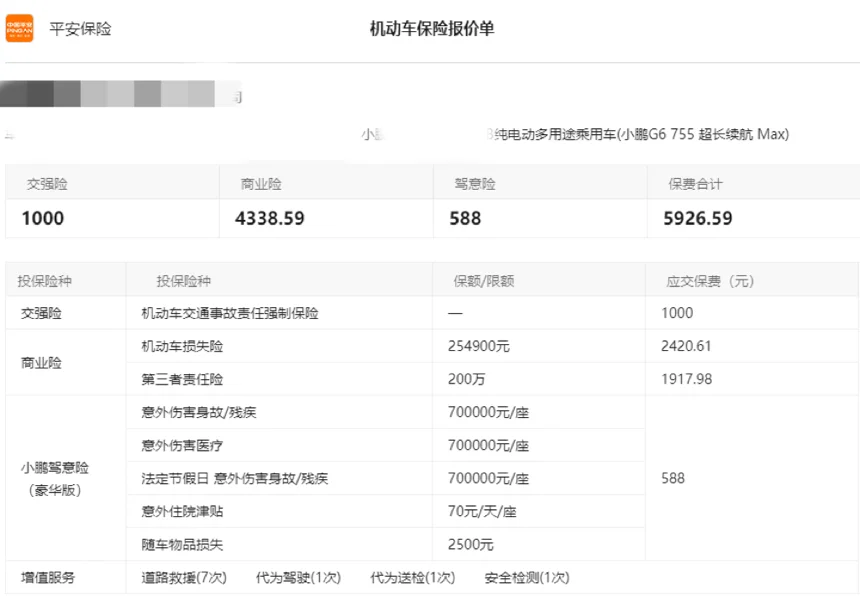Click the 254900元 coverage amount
Screen dimensions: 860x596
[478, 346]
